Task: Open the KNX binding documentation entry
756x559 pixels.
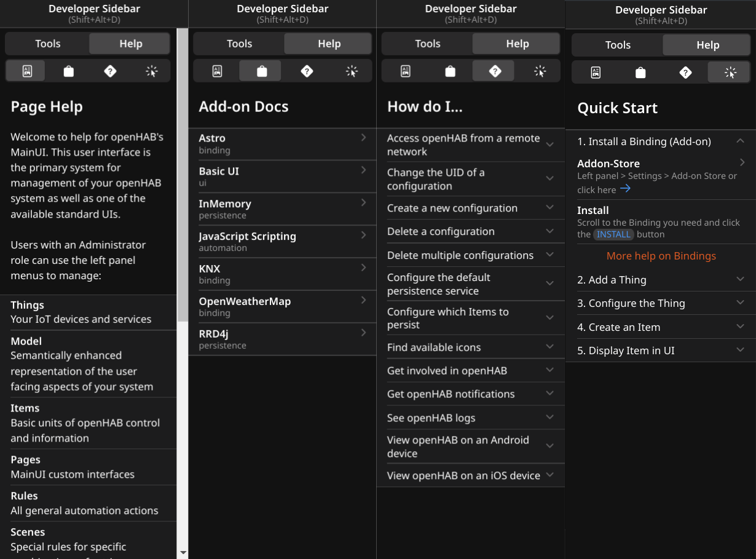Action: [x=282, y=274]
